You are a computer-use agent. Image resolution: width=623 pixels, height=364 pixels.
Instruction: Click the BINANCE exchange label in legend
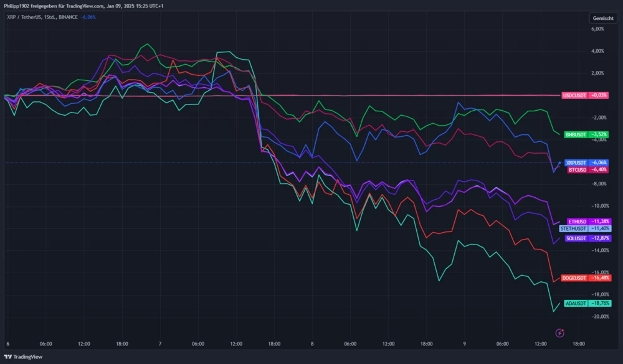click(68, 17)
